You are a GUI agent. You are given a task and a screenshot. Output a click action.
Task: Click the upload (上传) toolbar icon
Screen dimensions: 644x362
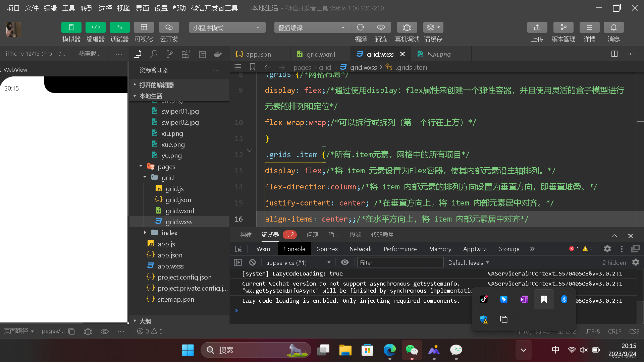pos(537,27)
